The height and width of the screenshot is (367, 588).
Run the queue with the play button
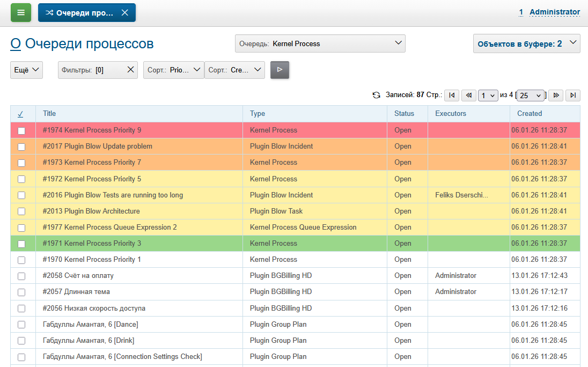[x=280, y=70]
